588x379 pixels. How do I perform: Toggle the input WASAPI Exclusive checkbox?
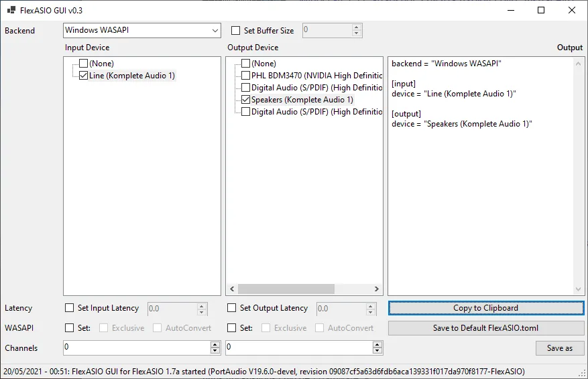(x=103, y=328)
